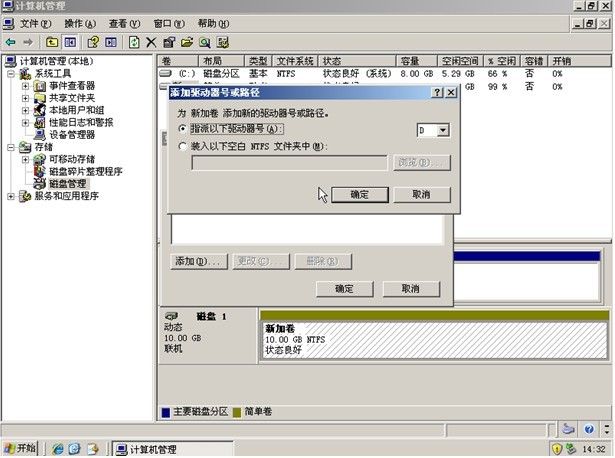Click the Refresh toolbar icon
Viewport: 615px width, 458px height.
tap(134, 42)
